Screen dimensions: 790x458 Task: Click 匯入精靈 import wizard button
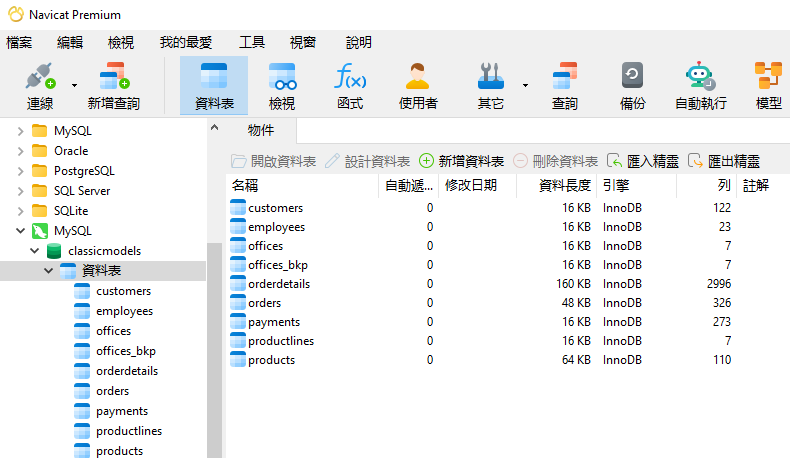pyautogui.click(x=642, y=161)
